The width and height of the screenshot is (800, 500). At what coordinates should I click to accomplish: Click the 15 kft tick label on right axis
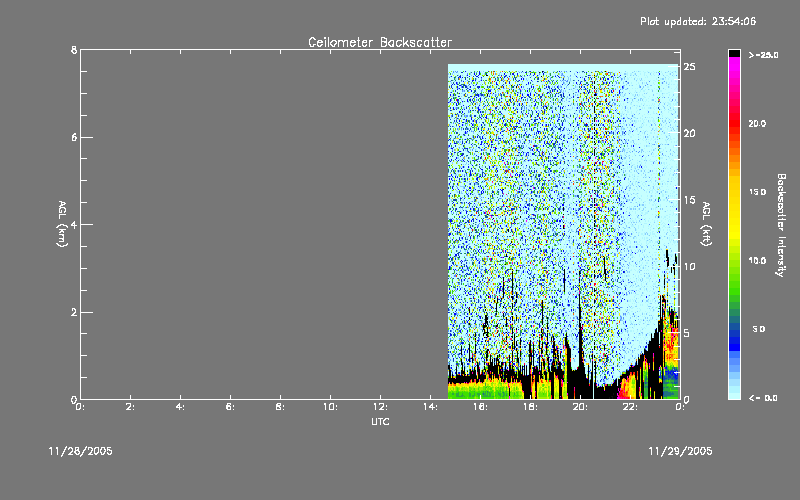click(x=689, y=199)
